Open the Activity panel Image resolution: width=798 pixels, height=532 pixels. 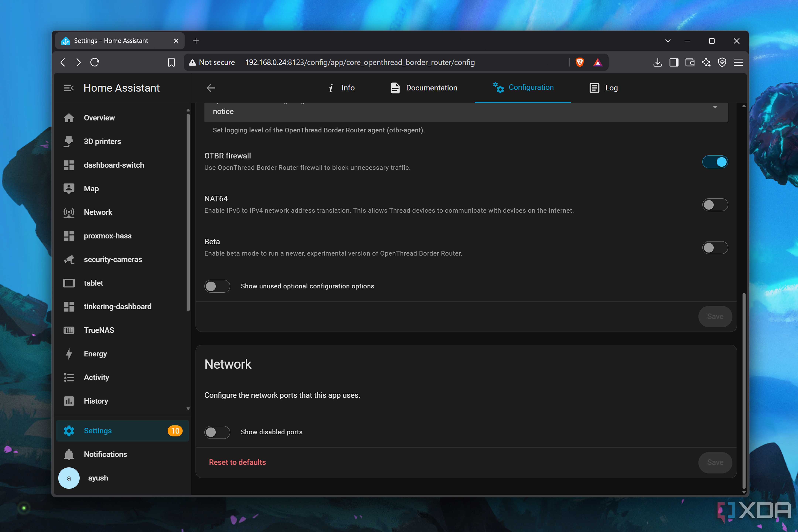click(x=122, y=377)
